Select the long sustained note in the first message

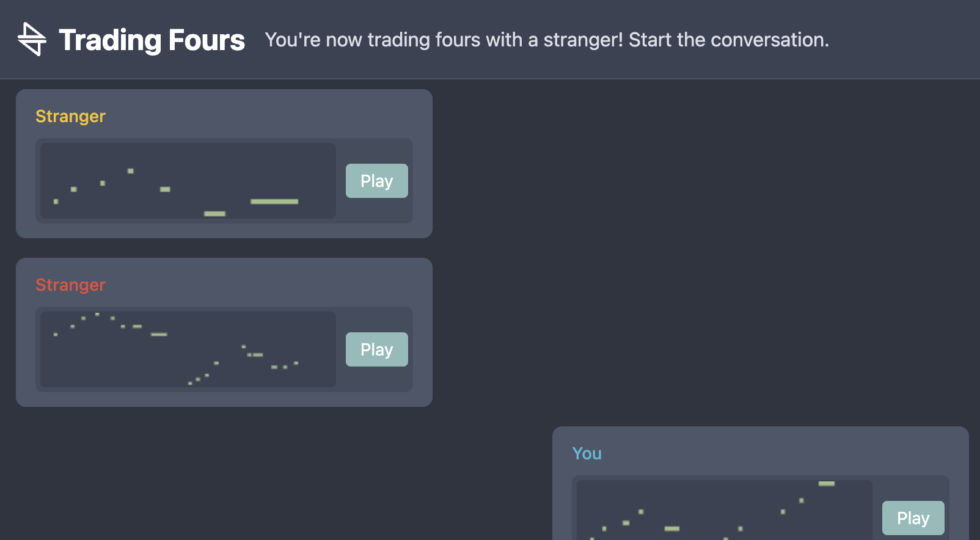(274, 202)
